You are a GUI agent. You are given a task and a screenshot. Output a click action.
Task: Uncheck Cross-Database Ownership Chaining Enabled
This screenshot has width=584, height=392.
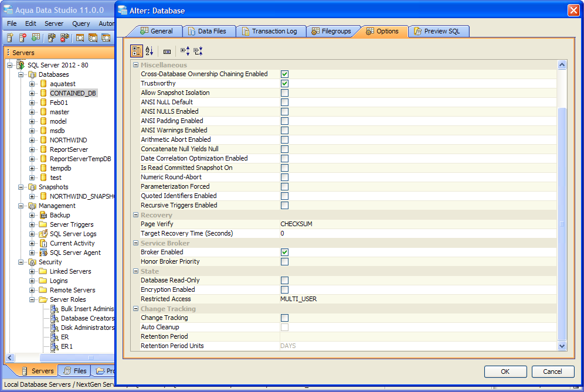(x=284, y=74)
